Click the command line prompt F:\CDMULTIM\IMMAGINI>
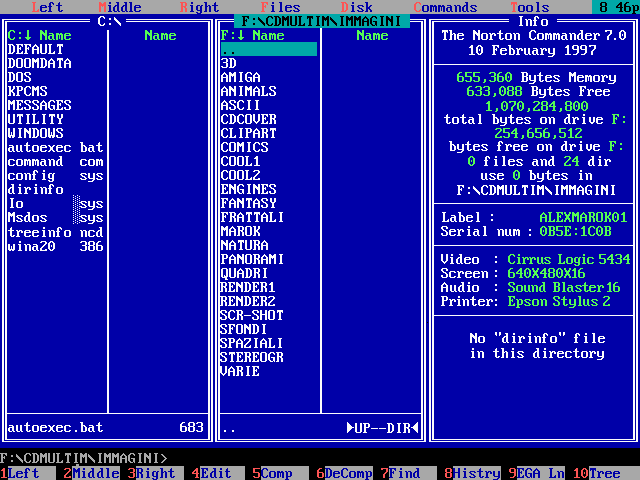Viewport: 640px width, 480px height. pyautogui.click(x=84, y=458)
